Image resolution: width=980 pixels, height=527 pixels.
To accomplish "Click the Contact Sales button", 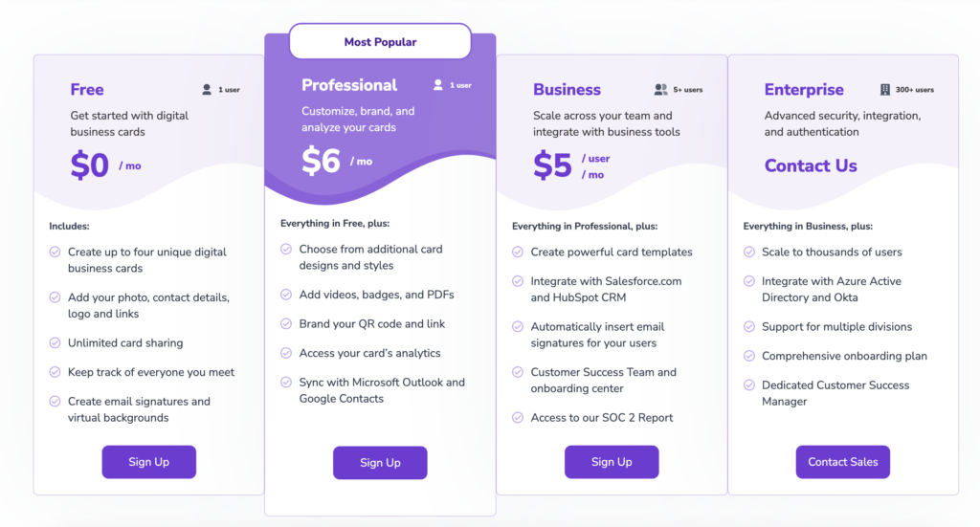I will [x=842, y=462].
